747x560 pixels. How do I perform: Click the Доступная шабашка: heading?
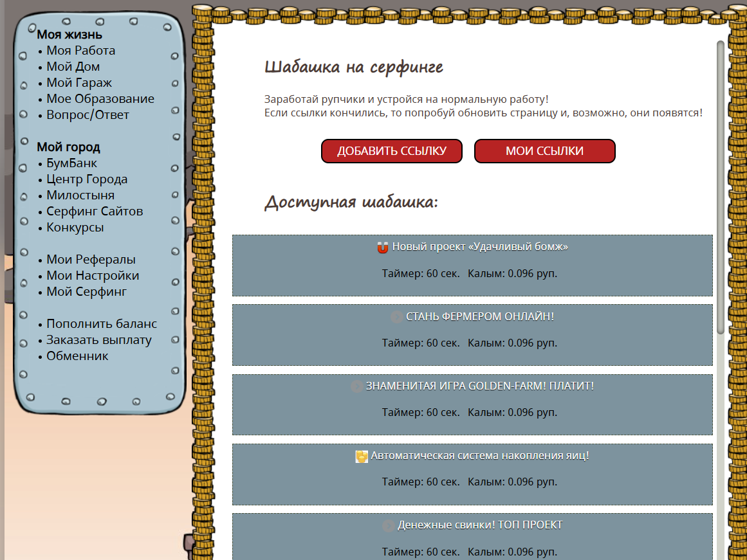click(351, 202)
